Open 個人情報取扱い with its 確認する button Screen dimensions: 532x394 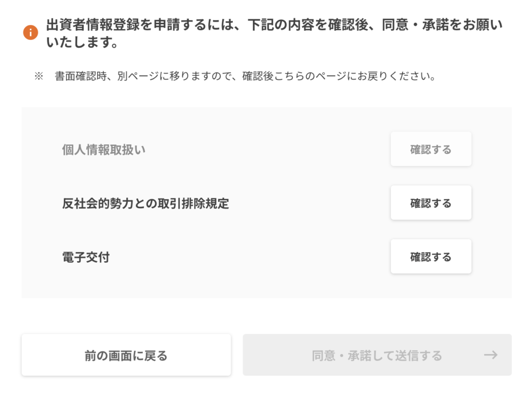click(x=431, y=149)
